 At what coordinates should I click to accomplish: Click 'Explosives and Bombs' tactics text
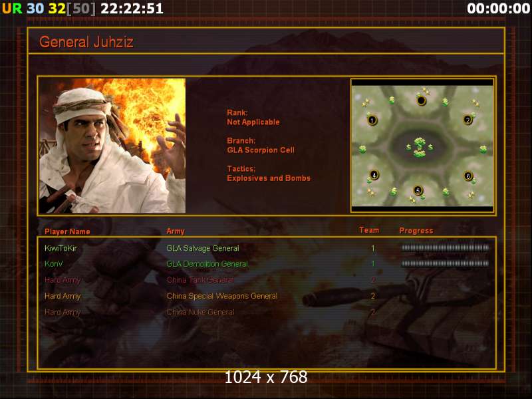click(x=269, y=178)
